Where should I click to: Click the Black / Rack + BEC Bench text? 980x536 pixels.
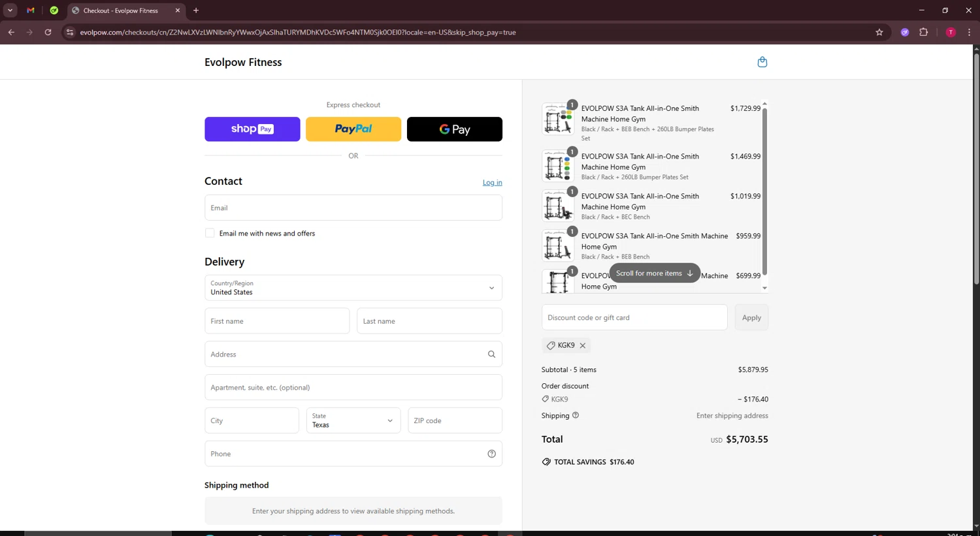click(615, 217)
